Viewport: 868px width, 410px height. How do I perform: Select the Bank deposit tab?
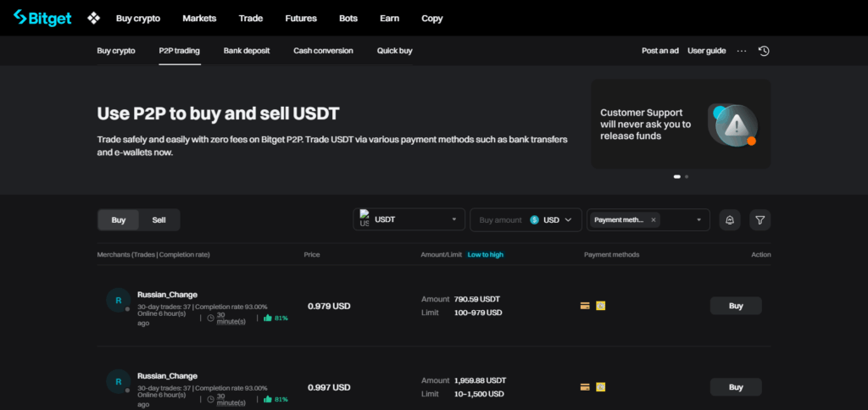(247, 51)
